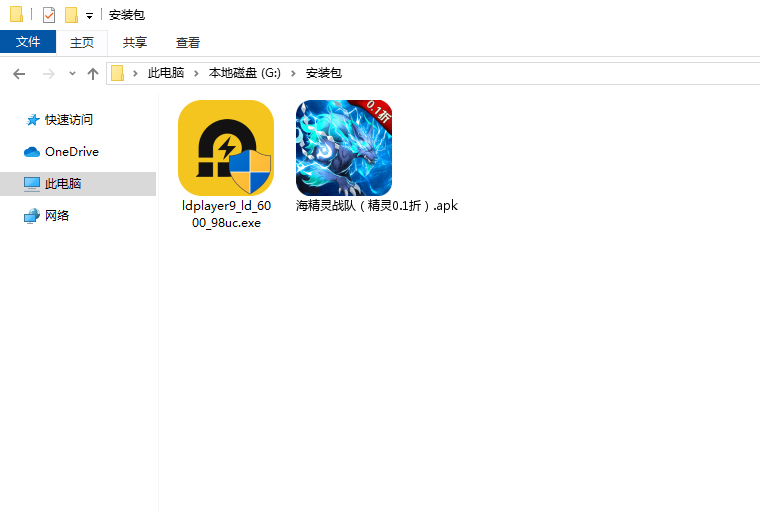Select 网络 in the navigation pane
Screen dimensions: 760x512
[57, 216]
